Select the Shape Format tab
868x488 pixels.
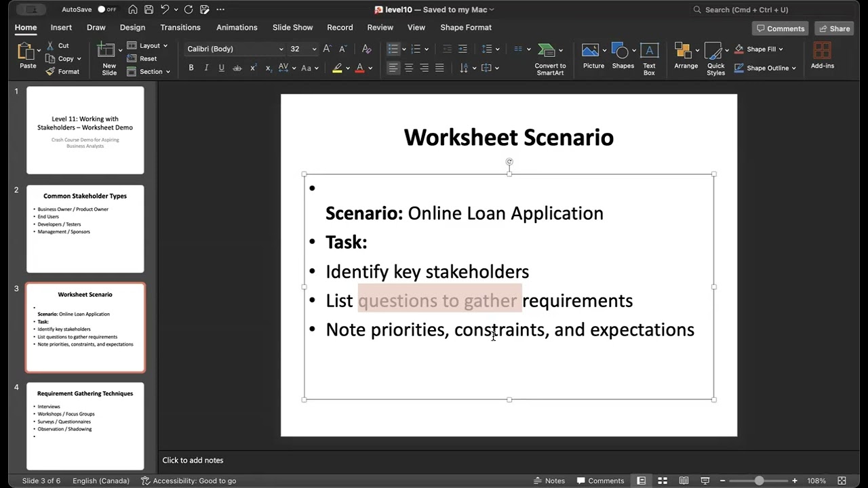[466, 28]
